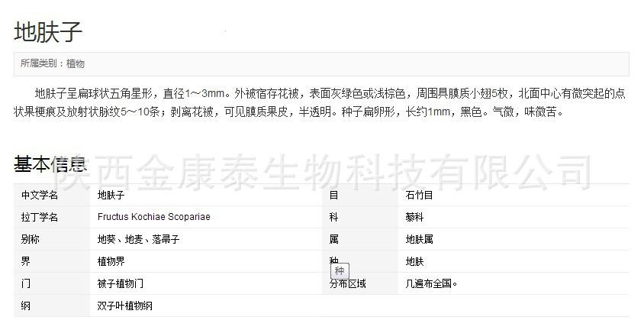Click the 别称 label cell

pyautogui.click(x=52, y=239)
